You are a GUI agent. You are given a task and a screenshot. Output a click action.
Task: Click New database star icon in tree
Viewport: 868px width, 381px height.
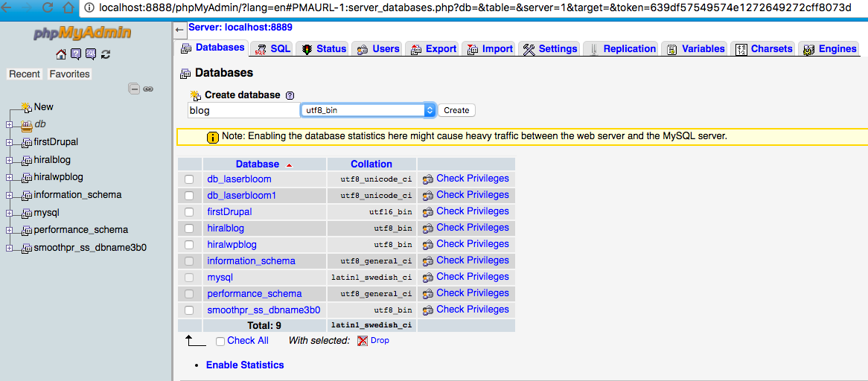pos(26,106)
